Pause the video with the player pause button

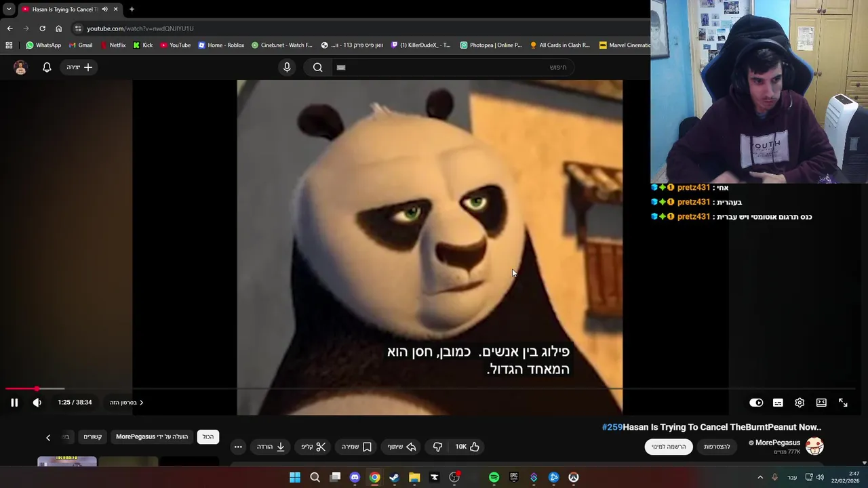[14, 403]
